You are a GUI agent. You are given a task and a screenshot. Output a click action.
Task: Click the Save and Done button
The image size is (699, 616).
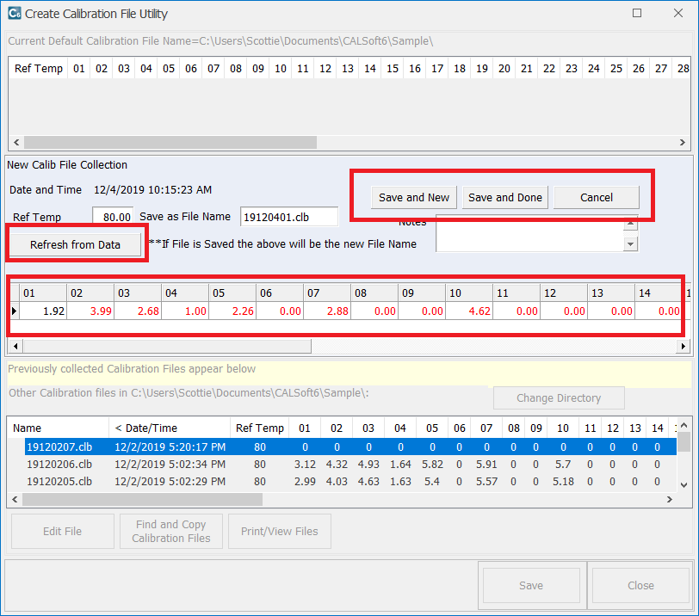[x=505, y=197]
